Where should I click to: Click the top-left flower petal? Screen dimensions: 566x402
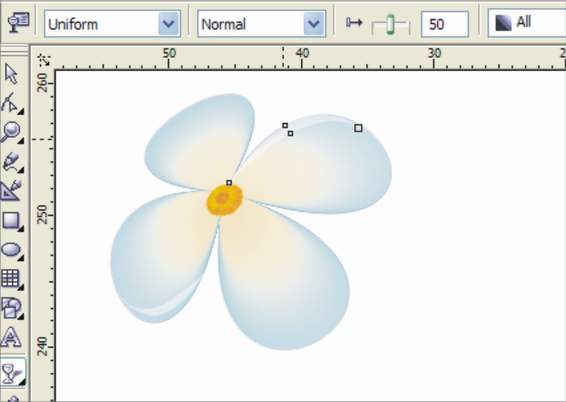click(x=199, y=141)
